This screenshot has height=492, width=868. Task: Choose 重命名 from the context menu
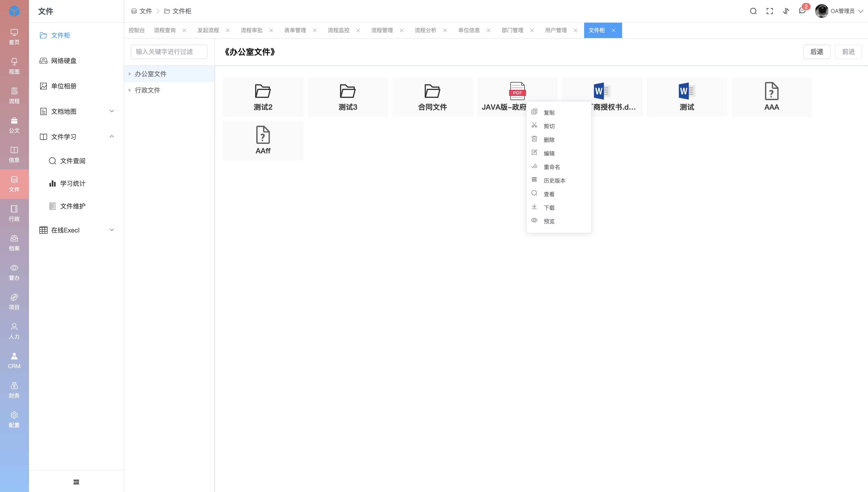pyautogui.click(x=559, y=167)
